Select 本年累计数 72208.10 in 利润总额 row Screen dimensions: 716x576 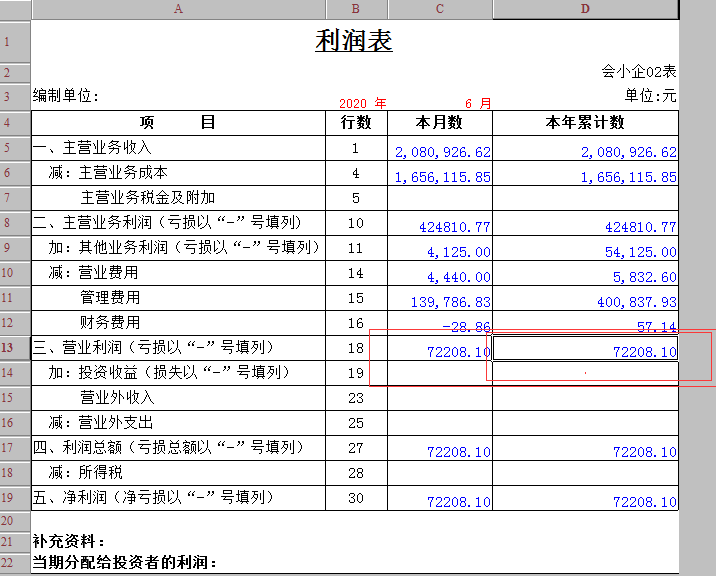coord(585,448)
